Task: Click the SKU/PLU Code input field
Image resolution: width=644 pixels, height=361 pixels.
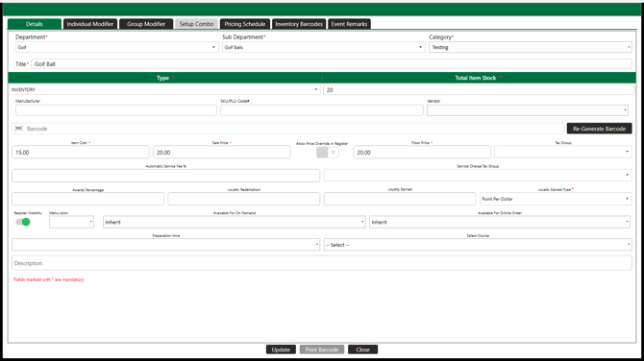Action: pos(322,110)
